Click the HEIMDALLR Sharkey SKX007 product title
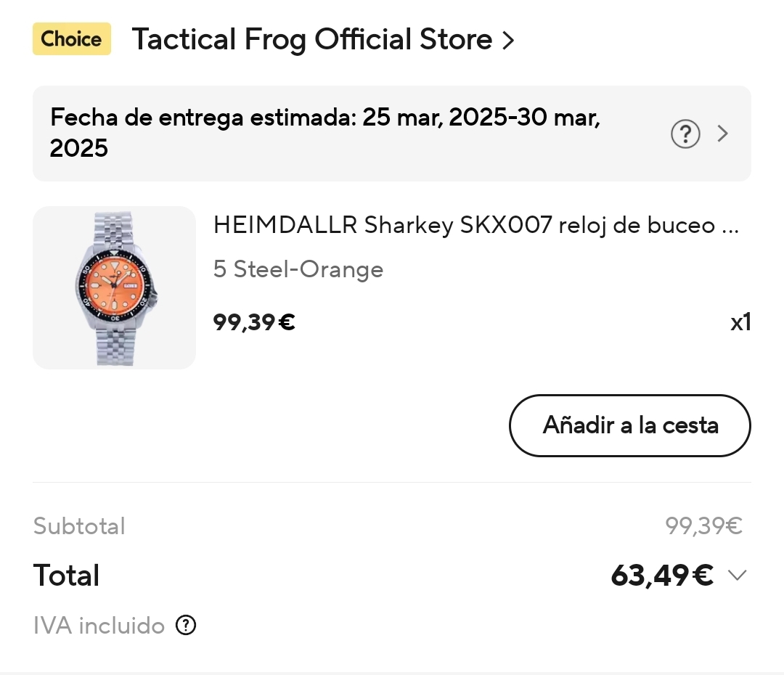This screenshot has width=784, height=675. [475, 226]
